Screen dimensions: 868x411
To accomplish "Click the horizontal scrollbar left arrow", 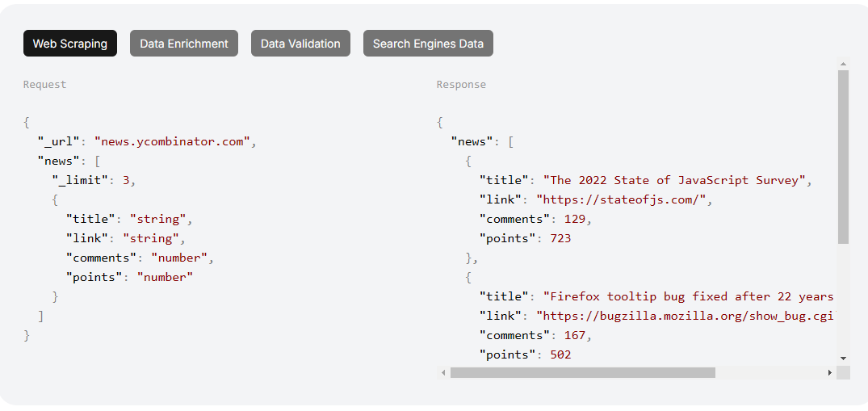I will pyautogui.click(x=443, y=373).
